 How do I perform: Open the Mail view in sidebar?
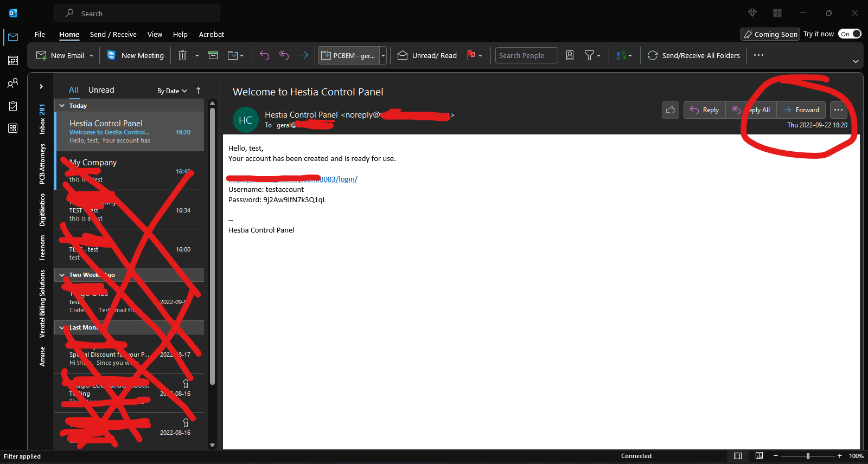click(x=13, y=37)
